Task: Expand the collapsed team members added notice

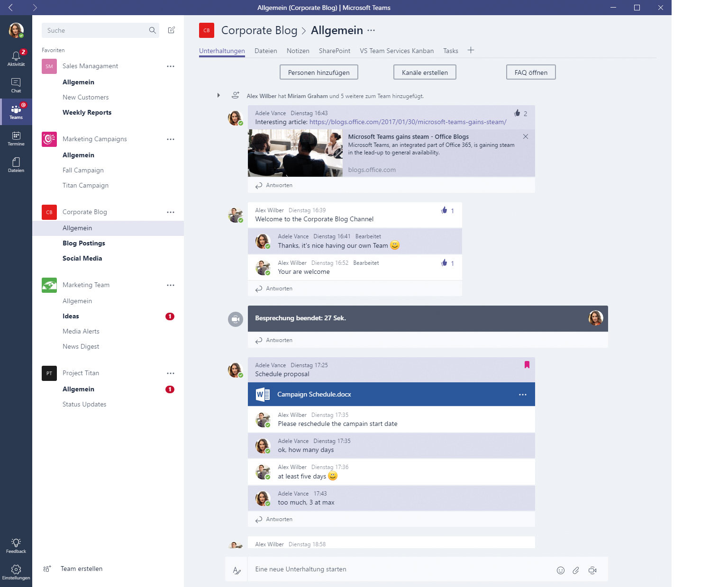Action: click(218, 95)
